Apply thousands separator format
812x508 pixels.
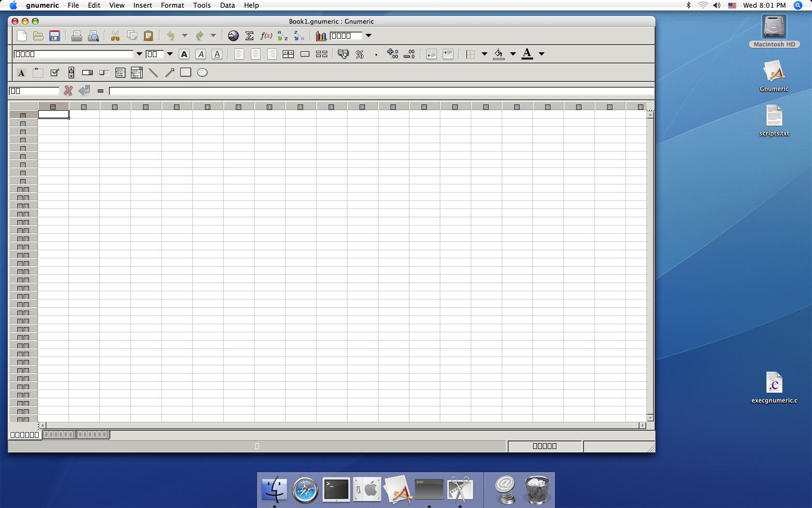click(376, 54)
